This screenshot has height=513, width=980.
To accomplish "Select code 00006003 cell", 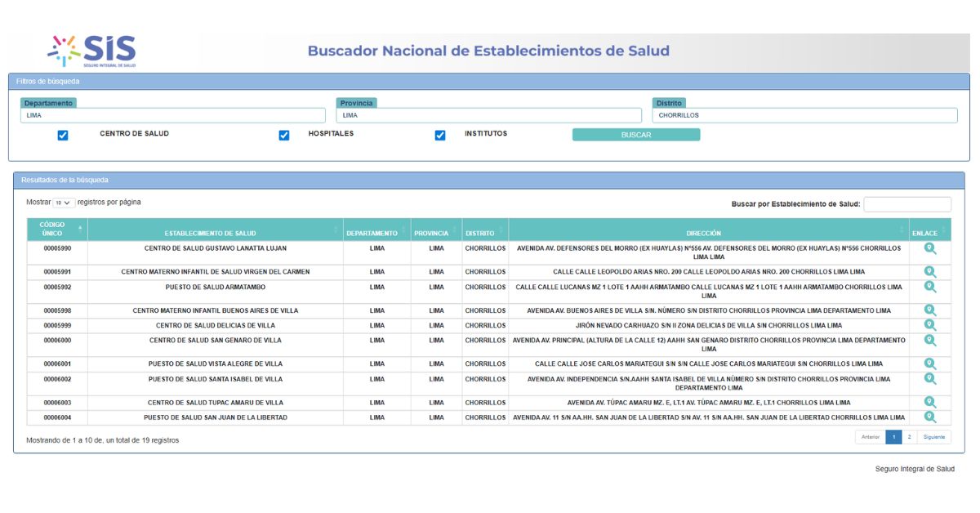I will [x=57, y=403].
